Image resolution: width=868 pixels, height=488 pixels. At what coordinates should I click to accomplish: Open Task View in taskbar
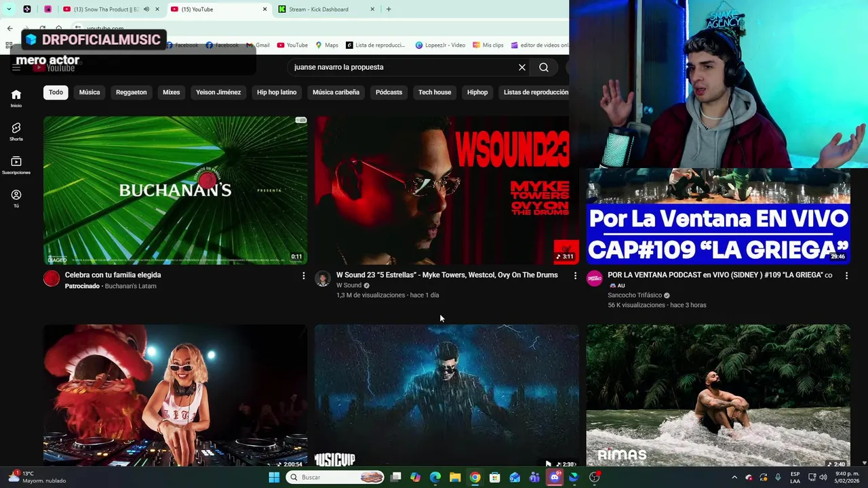[395, 477]
